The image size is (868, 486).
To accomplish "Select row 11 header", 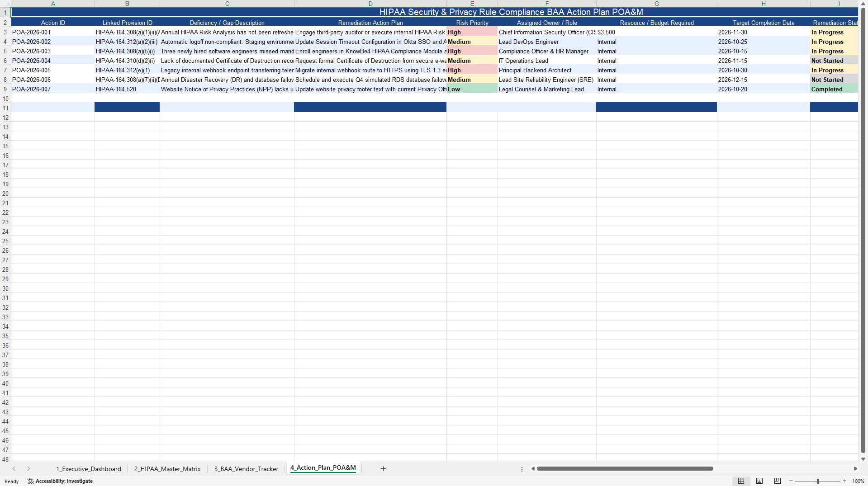I will [x=5, y=108].
